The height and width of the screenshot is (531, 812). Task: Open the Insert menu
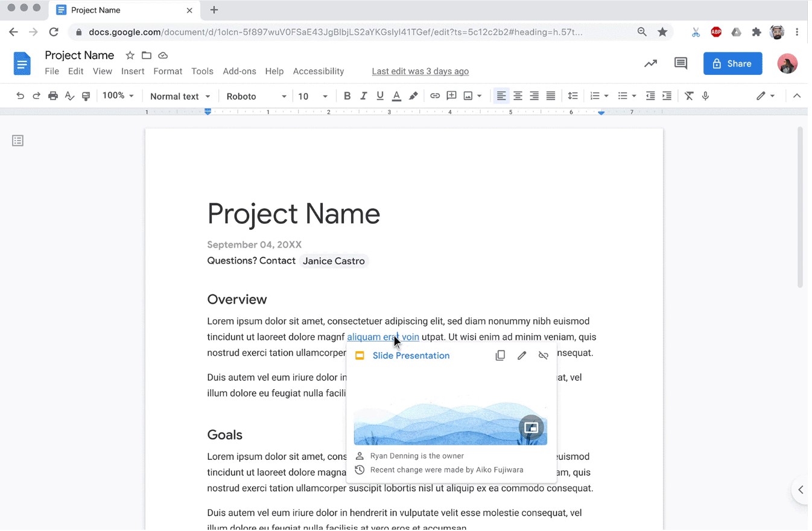133,71
